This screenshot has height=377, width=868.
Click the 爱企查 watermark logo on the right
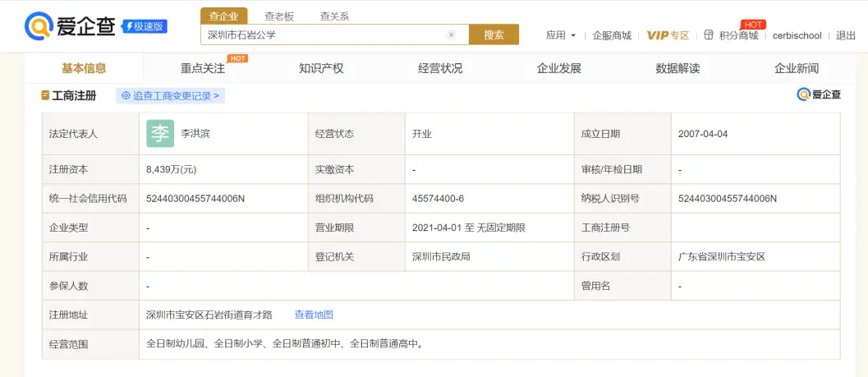[x=819, y=95]
